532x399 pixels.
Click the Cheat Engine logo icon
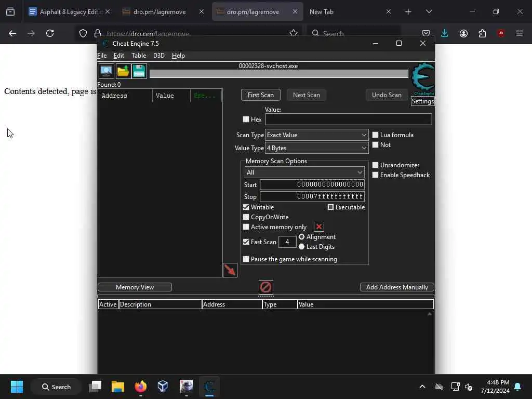click(x=423, y=79)
